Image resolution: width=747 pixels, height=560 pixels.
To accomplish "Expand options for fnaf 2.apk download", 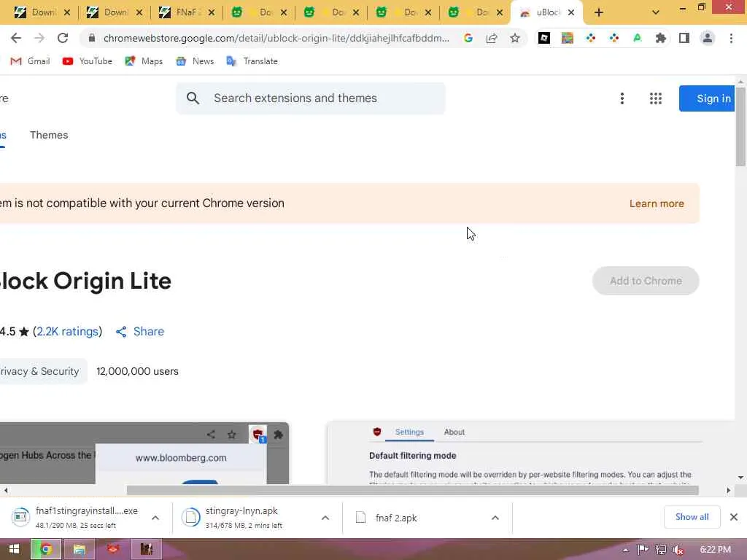I will 495,518.
